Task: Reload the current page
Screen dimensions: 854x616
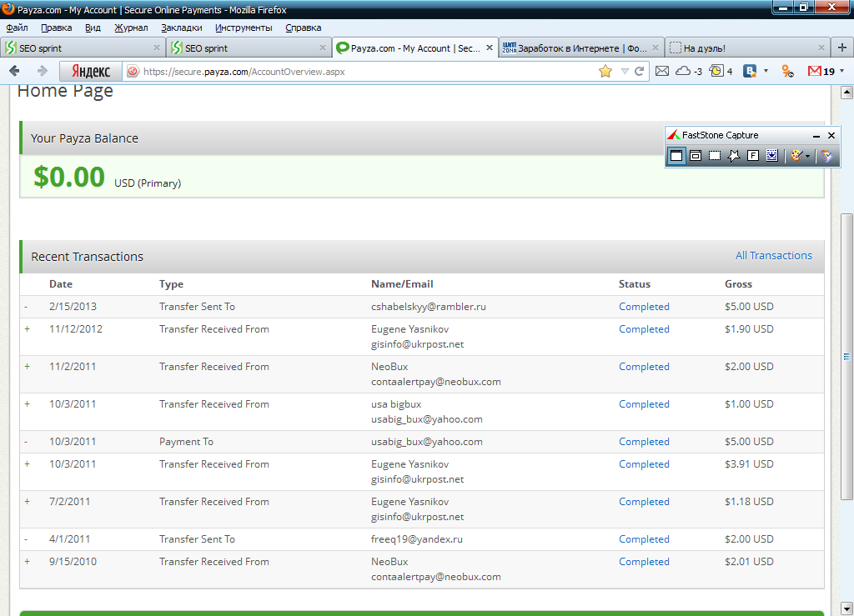Action: (640, 72)
